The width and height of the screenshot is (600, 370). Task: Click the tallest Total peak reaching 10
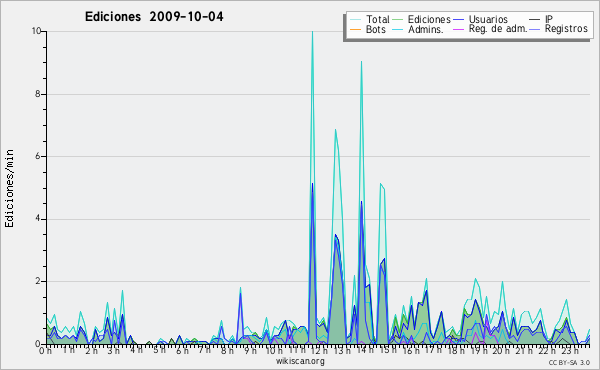point(313,32)
